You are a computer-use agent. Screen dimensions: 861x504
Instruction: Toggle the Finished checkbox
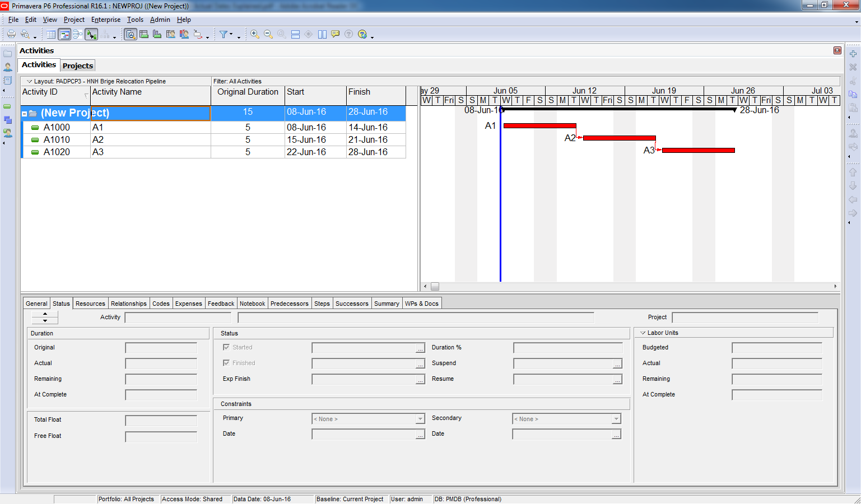tap(226, 363)
